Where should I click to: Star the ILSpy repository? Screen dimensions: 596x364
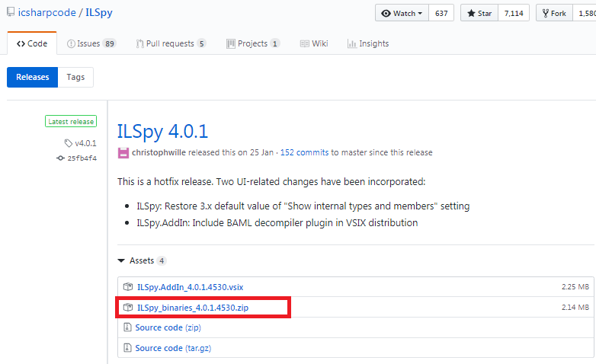coord(479,13)
